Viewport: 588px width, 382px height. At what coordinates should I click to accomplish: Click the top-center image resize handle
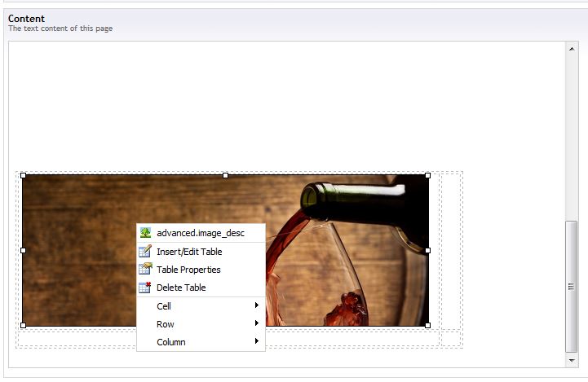[x=225, y=175]
